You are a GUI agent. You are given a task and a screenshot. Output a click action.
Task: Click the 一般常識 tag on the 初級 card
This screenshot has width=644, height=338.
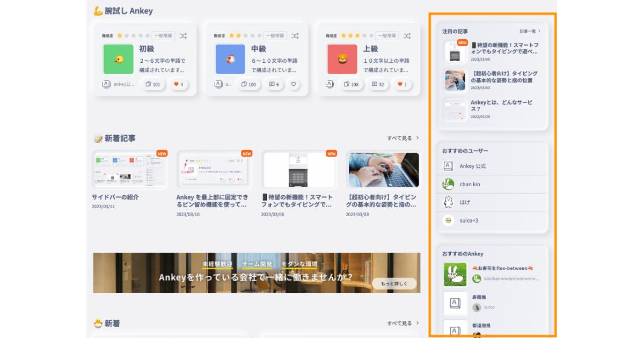pyautogui.click(x=163, y=36)
